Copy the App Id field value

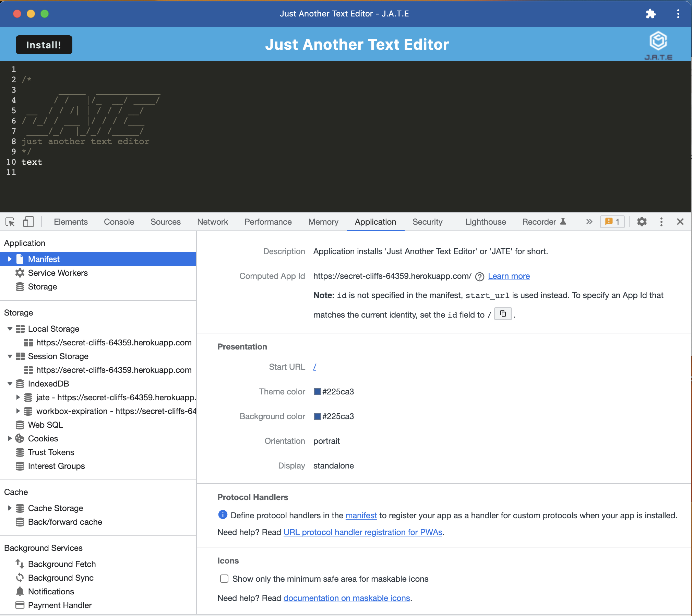[503, 314]
